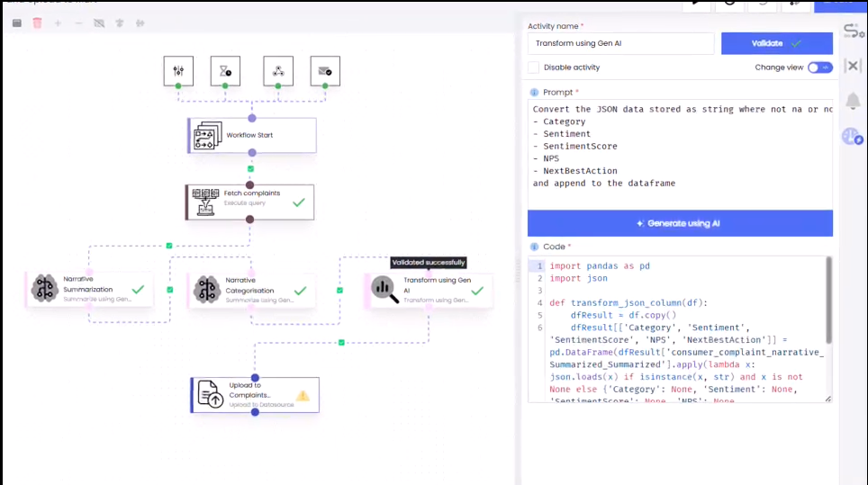Click the Narrative Summarization brain icon

click(45, 288)
